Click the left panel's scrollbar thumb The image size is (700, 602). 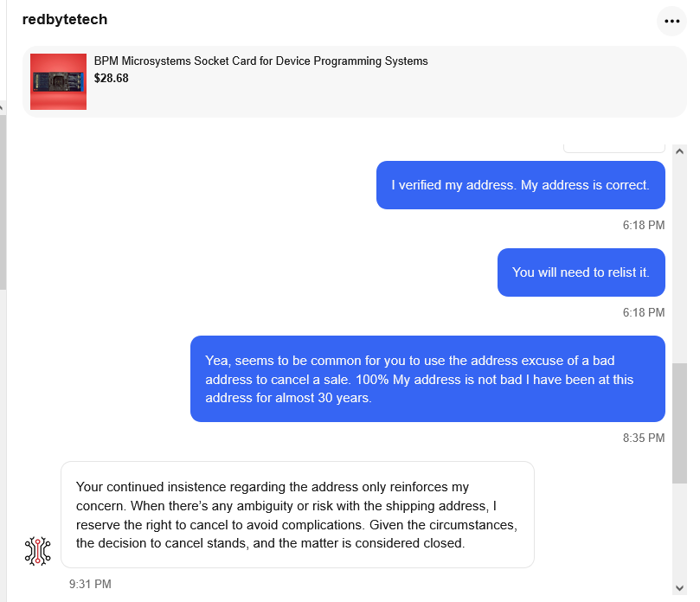3,202
